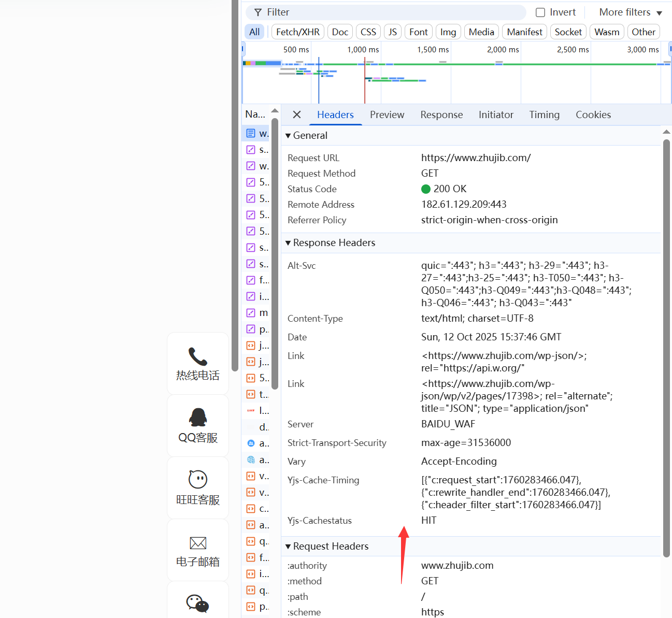Open the Timing tab
Image resolution: width=672 pixels, height=618 pixels.
544,114
